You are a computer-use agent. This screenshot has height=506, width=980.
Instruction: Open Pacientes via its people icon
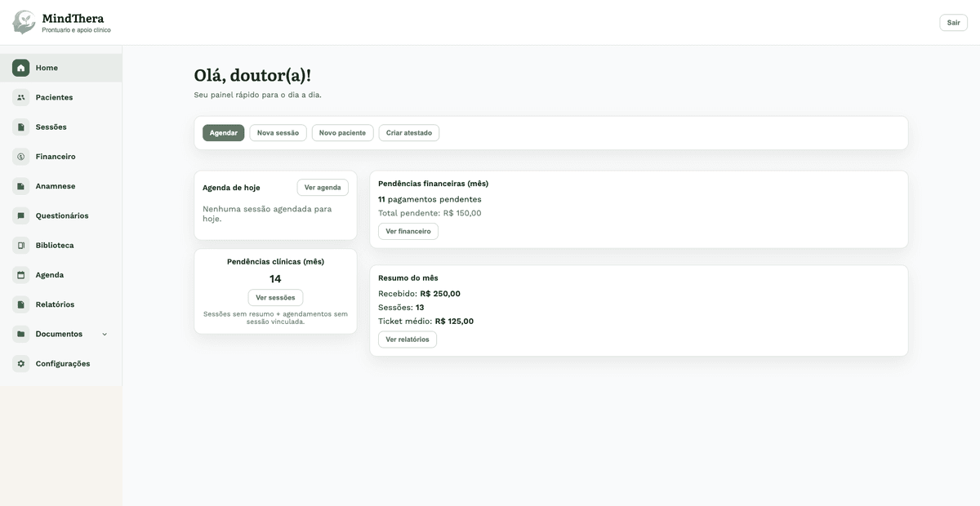[x=20, y=95]
